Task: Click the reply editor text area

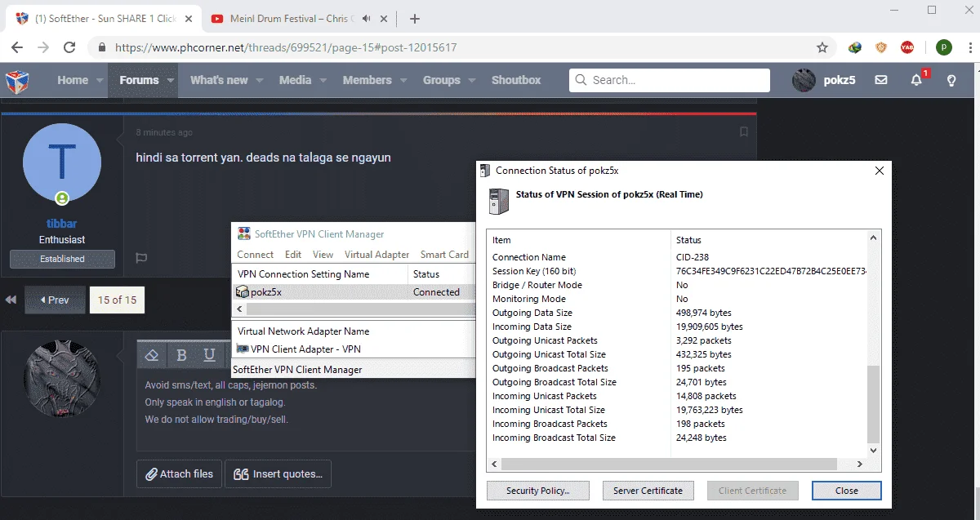Action: [x=306, y=408]
